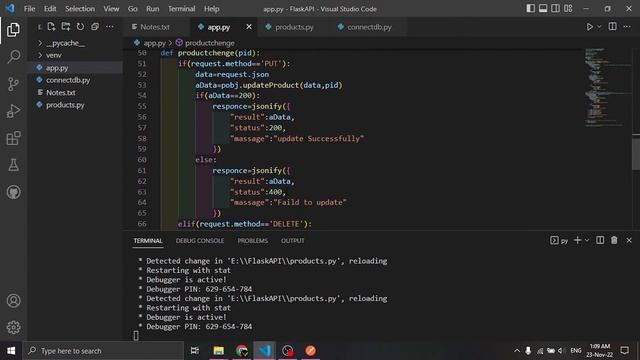
Task: Open the Selection menu
Action: point(80,9)
